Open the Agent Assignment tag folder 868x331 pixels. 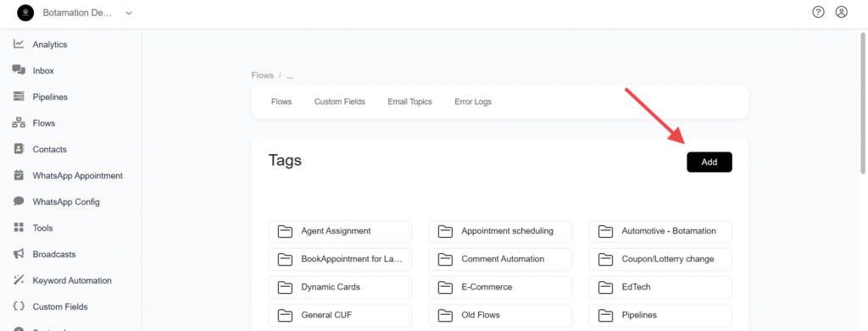340,231
